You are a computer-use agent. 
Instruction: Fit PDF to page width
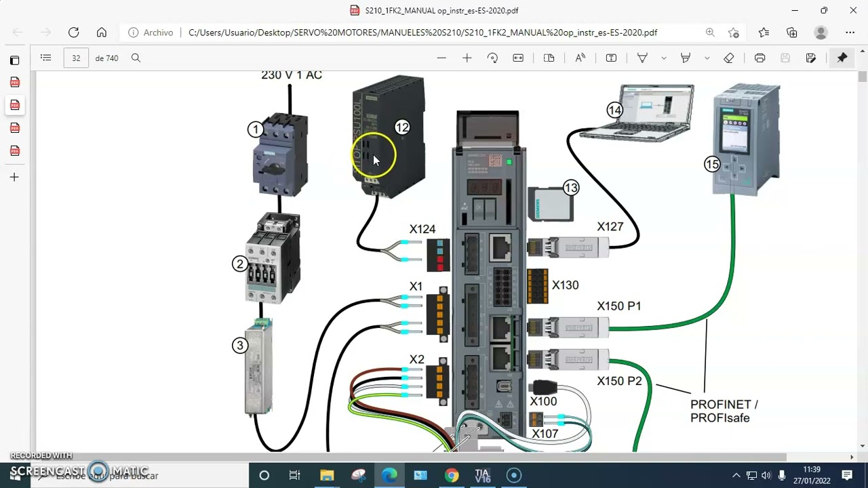pos(518,58)
